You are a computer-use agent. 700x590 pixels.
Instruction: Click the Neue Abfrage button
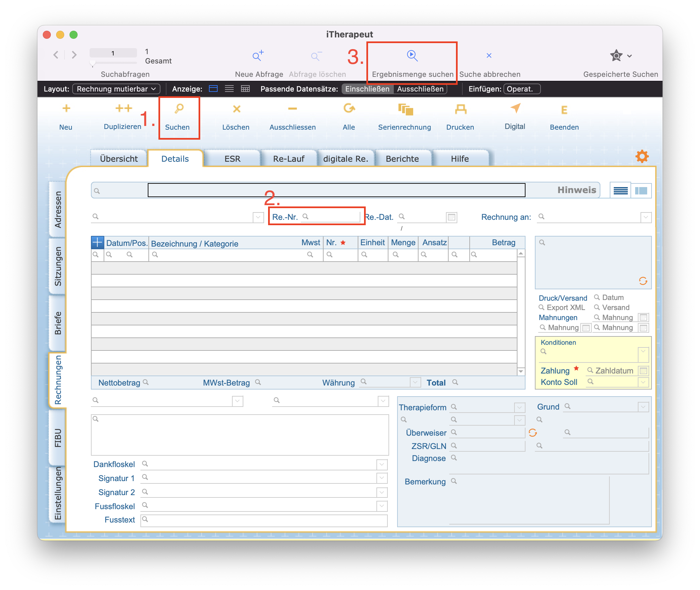258,55
